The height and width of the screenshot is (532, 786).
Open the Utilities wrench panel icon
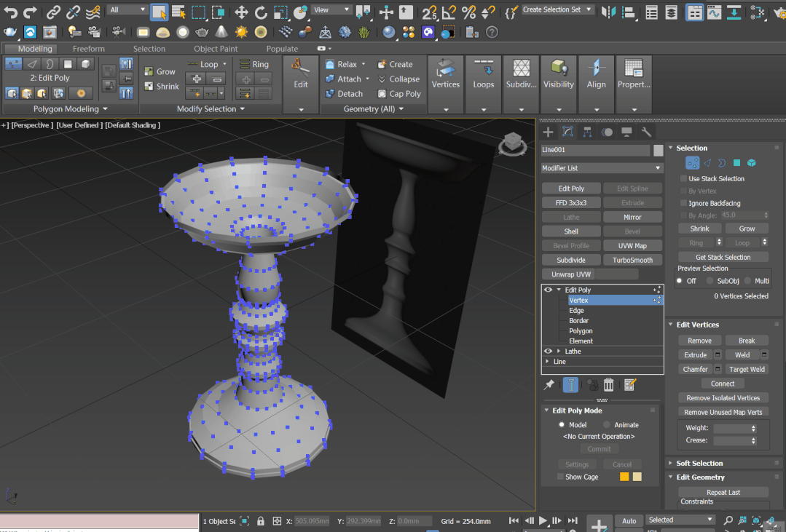coord(646,132)
